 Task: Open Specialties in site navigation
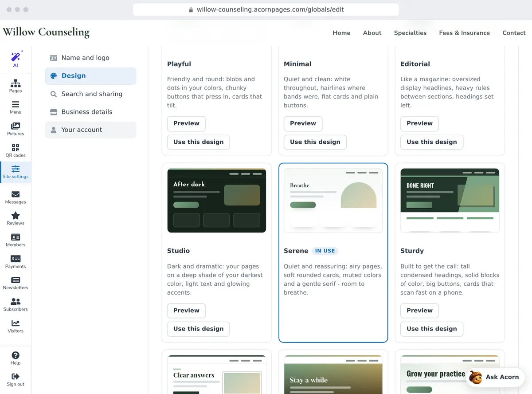pos(410,33)
